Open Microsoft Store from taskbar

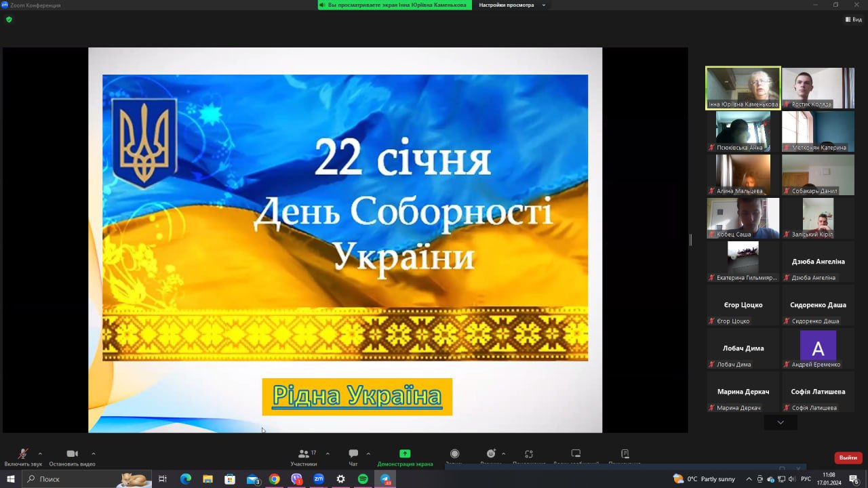[x=230, y=479]
